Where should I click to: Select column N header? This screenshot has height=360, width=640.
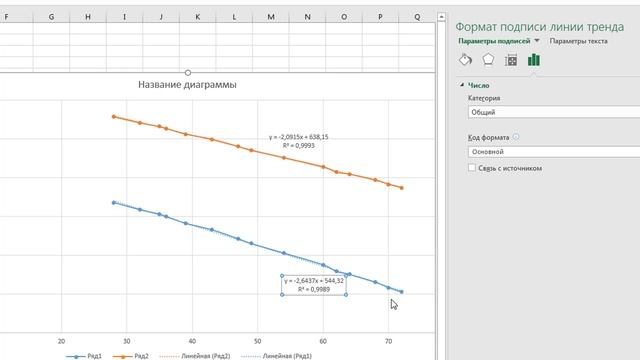pos(307,17)
